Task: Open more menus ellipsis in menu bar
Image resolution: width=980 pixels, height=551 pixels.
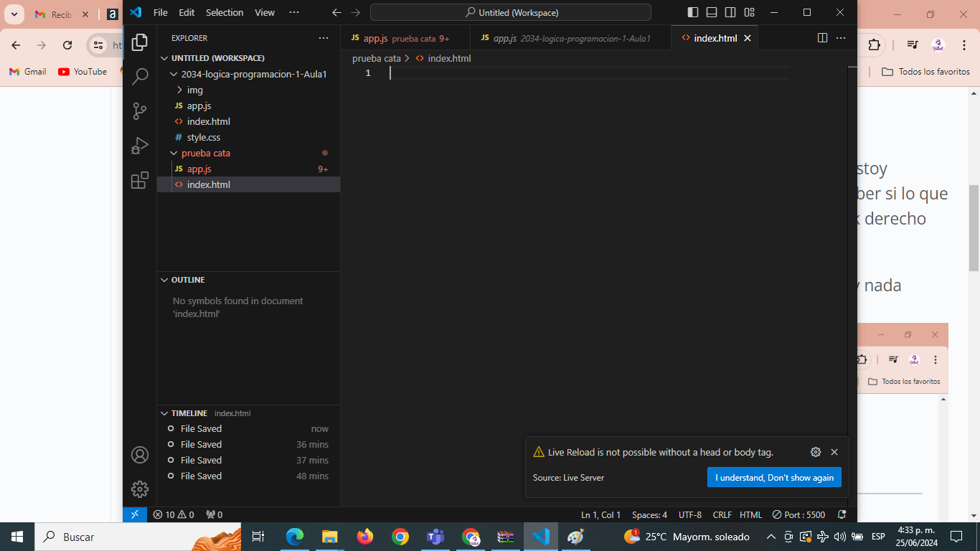Action: click(x=294, y=12)
